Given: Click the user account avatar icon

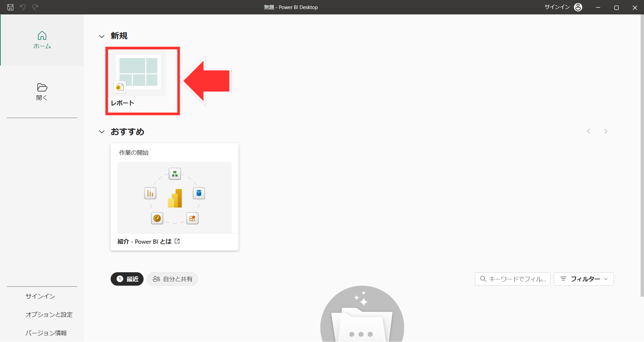Looking at the screenshot, I should click(x=578, y=7).
